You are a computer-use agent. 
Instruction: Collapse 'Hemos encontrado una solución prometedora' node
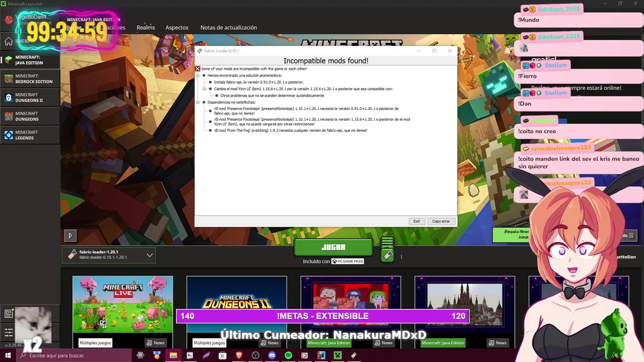pos(198,75)
